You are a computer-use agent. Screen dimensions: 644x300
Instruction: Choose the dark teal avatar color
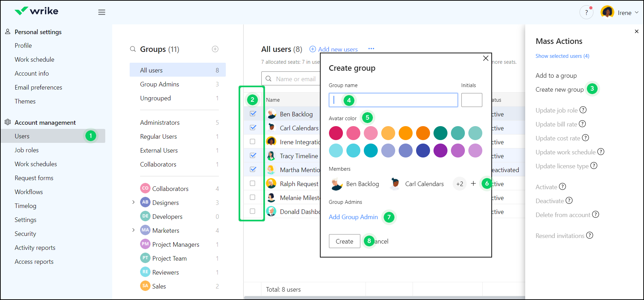pyautogui.click(x=440, y=133)
